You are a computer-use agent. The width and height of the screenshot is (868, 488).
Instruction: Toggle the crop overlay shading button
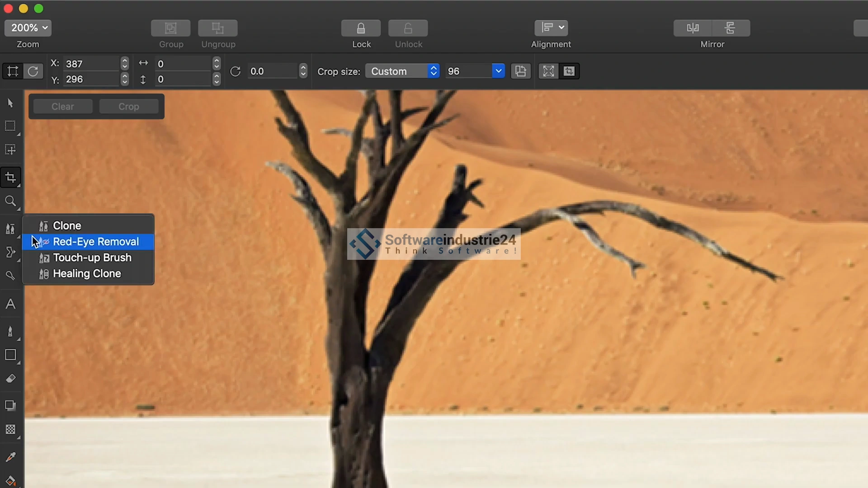(569, 71)
